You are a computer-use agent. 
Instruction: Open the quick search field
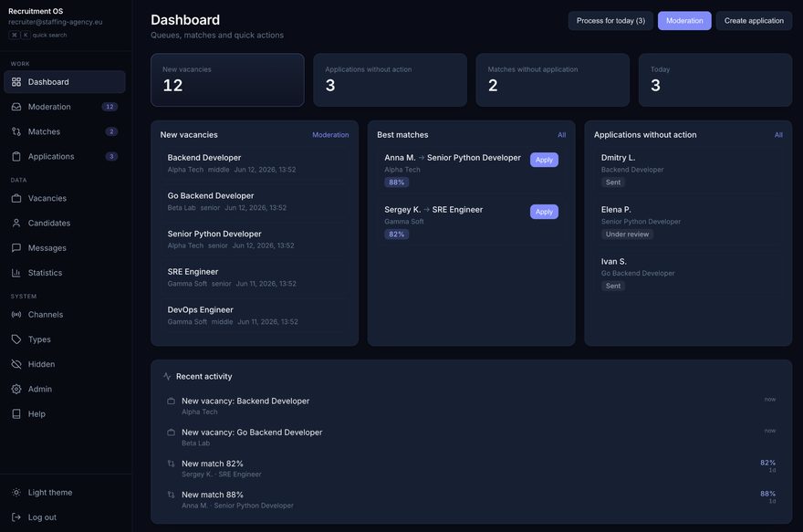pos(38,35)
